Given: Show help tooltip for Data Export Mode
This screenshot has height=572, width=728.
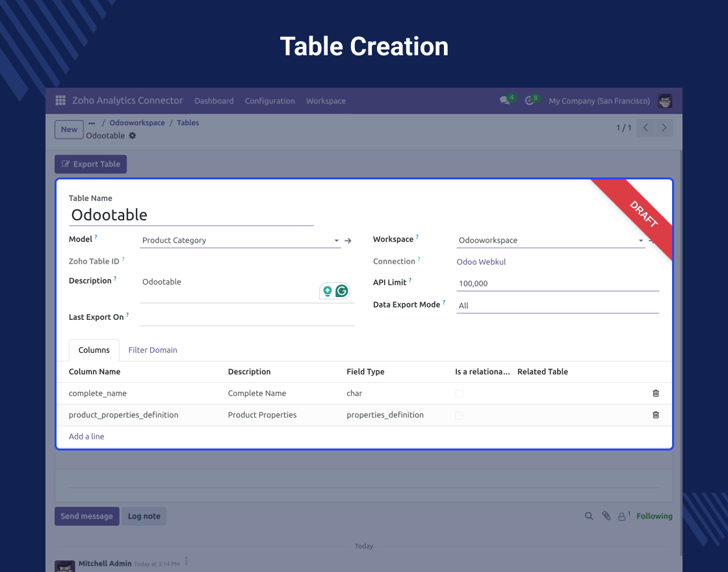Looking at the screenshot, I should point(444,302).
